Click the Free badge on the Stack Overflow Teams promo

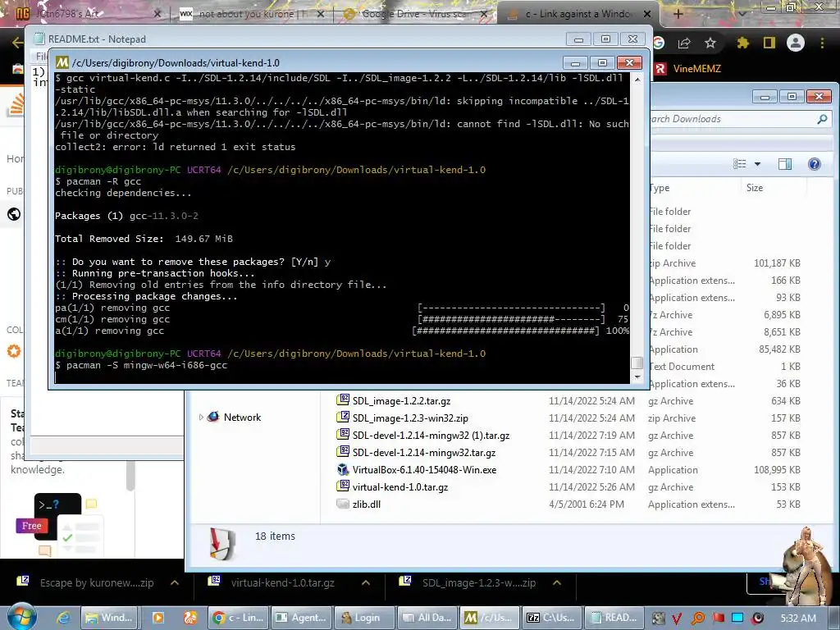(32, 526)
